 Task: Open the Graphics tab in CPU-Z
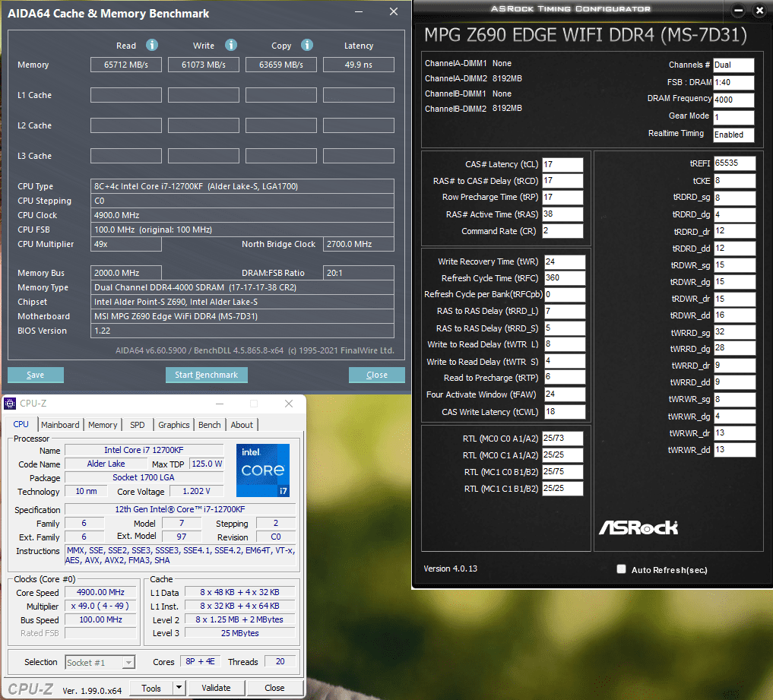(173, 425)
